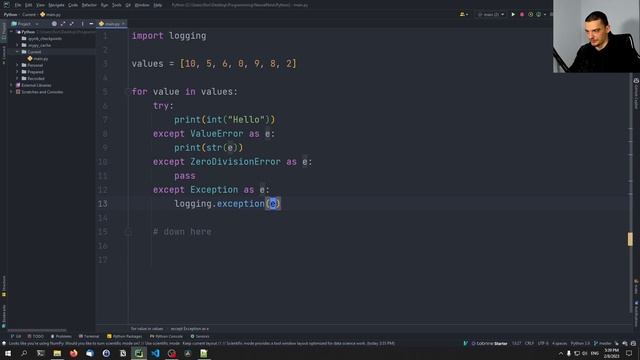Viewport: 640px width, 360px height.
Task: Click 'Use scientific mode' link
Action: (163, 343)
